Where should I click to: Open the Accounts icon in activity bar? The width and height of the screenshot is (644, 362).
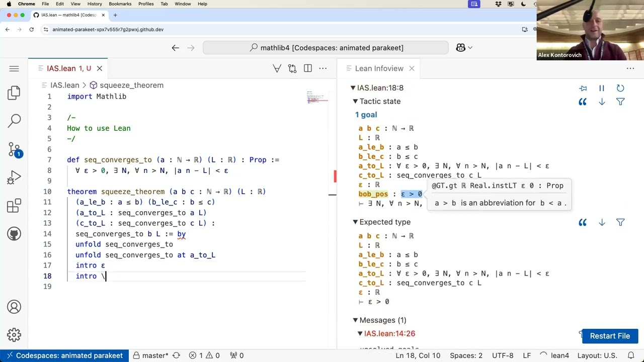click(14, 307)
